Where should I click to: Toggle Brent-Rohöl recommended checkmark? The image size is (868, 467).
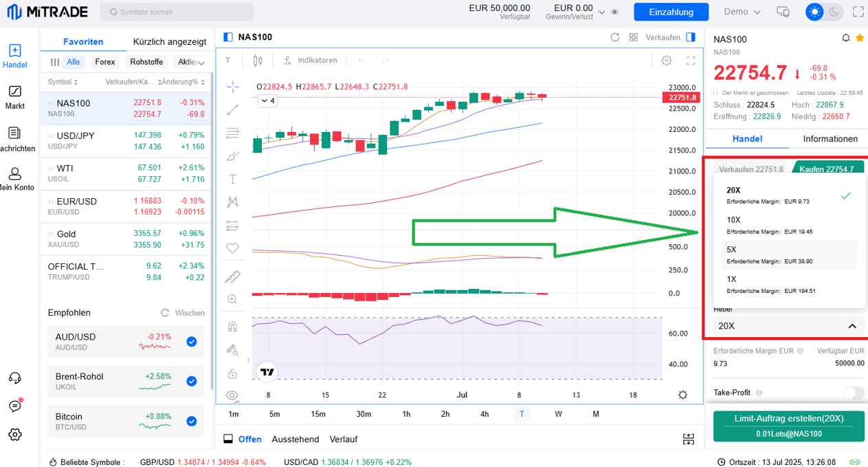[192, 381]
